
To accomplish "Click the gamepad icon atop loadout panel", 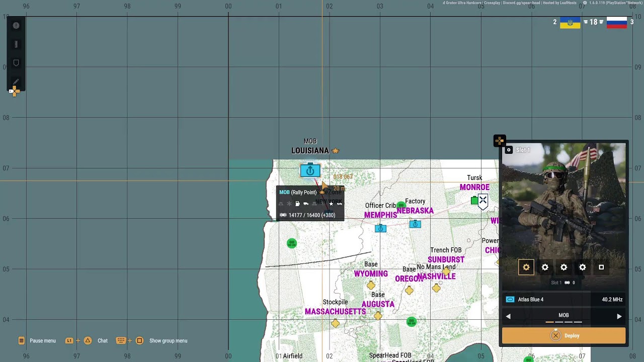I will point(500,141).
